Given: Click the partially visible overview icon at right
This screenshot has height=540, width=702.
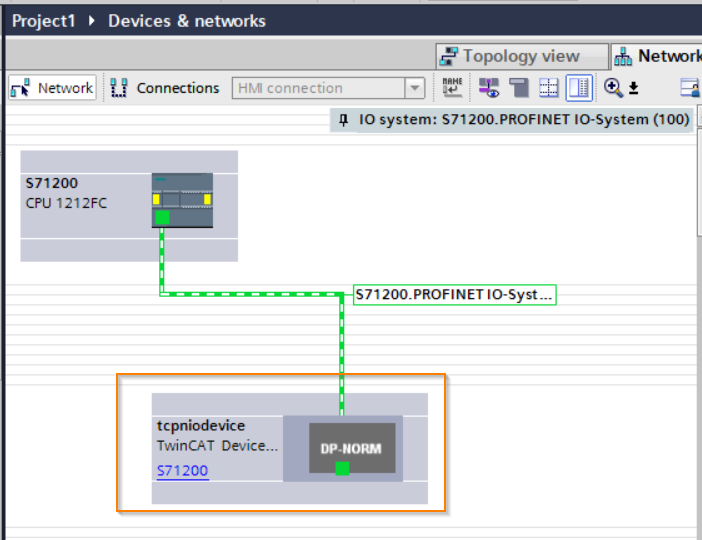Looking at the screenshot, I should (x=690, y=87).
